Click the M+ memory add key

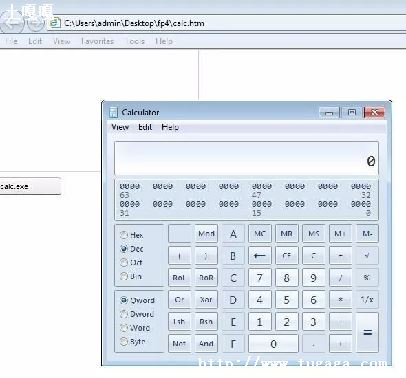click(x=340, y=234)
